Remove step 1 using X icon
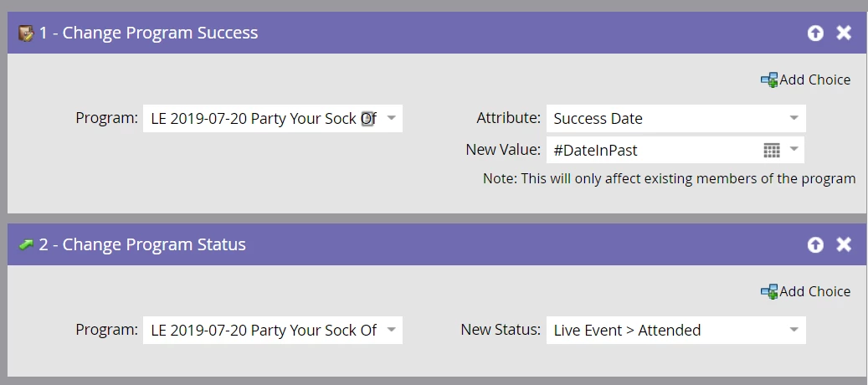This screenshot has width=868, height=385. coord(844,33)
